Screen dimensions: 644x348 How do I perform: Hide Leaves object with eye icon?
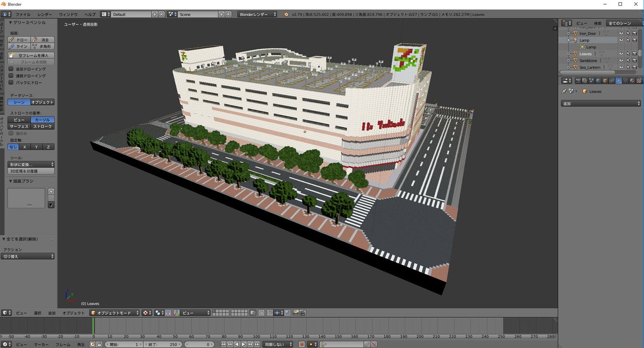tap(621, 54)
